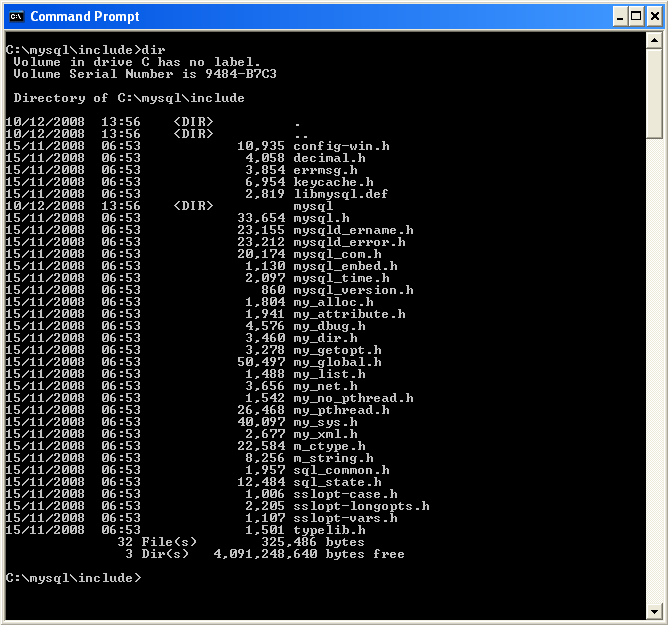This screenshot has width=668, height=625.
Task: Click the scrollbar down arrow
Action: point(654,610)
